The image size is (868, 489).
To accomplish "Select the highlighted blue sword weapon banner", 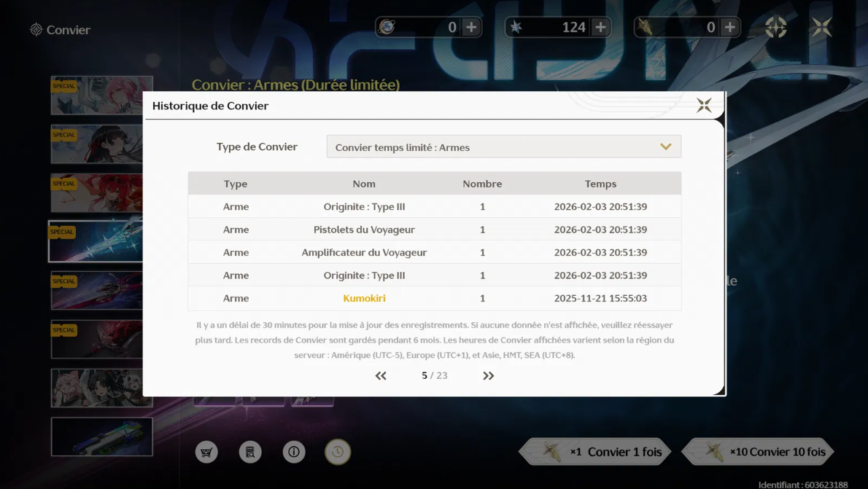I will click(x=96, y=241).
